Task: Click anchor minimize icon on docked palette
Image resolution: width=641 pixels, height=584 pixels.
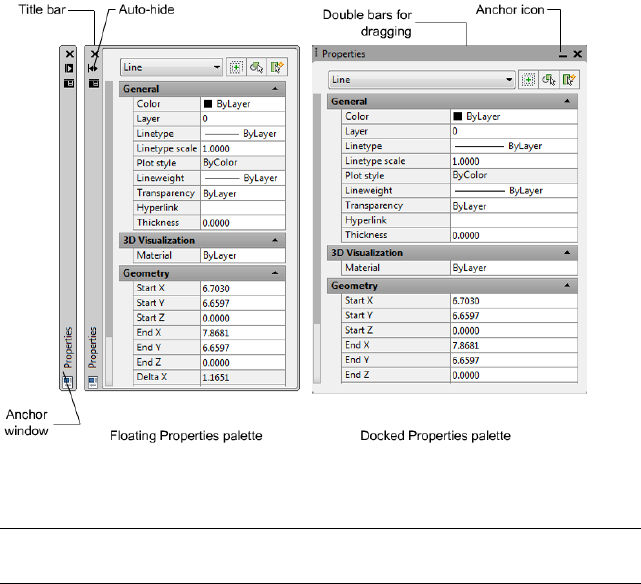Action: 563,54
